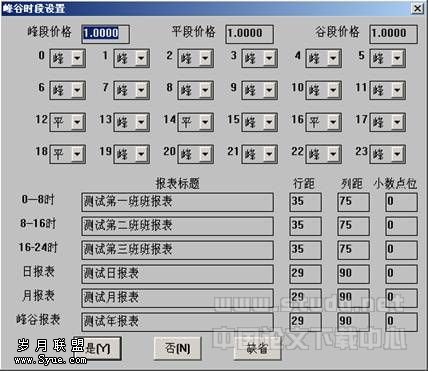Click the 列距 field for 月报表
The height and width of the screenshot is (371, 428).
[353, 298]
